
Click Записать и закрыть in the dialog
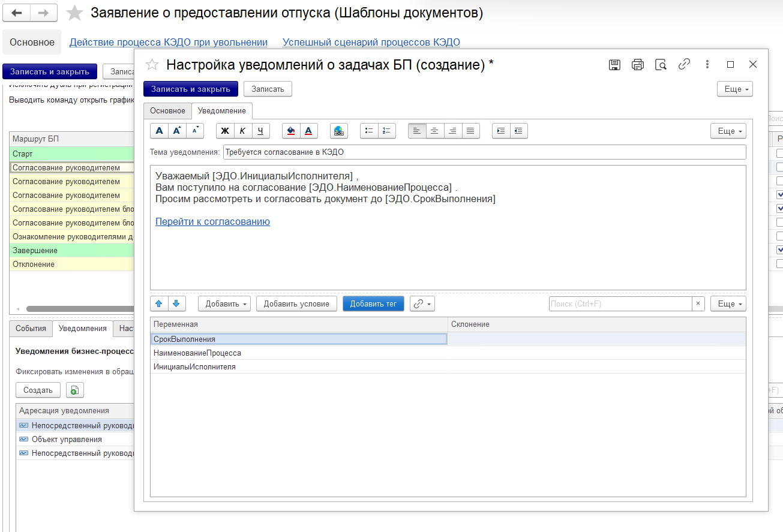191,89
